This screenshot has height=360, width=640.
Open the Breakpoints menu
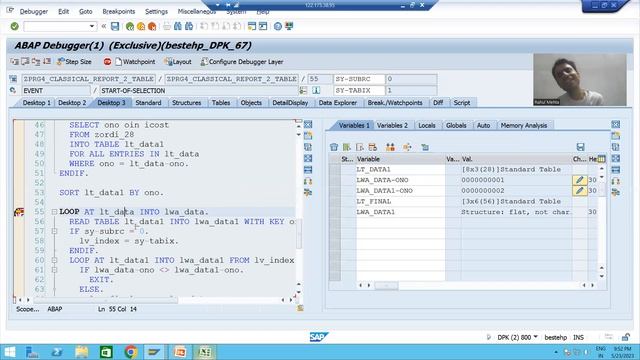(118, 11)
